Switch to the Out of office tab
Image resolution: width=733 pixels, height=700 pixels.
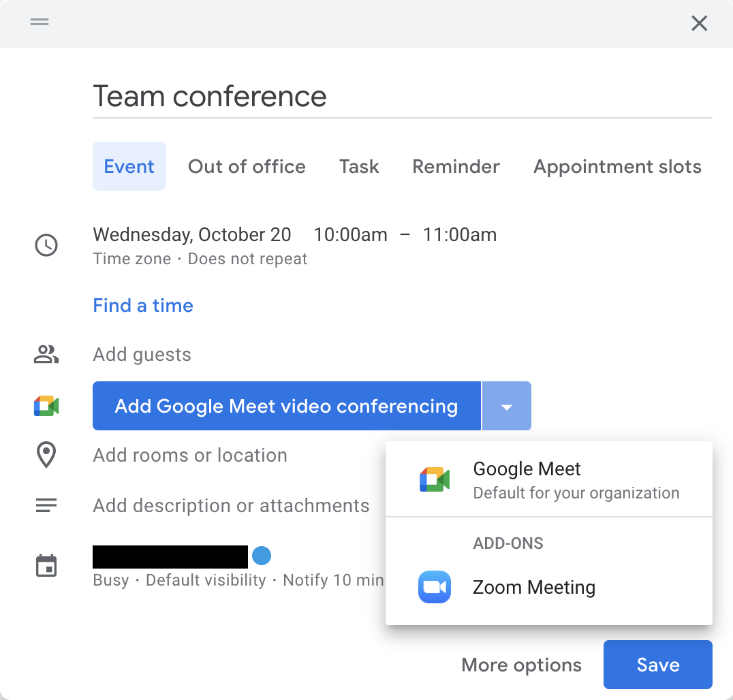click(247, 166)
